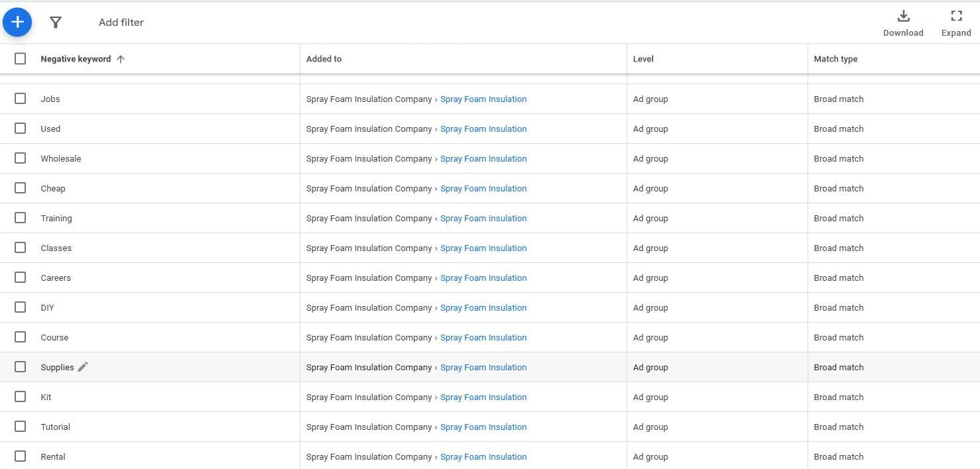Check the Careers keyword checkbox

(x=21, y=277)
